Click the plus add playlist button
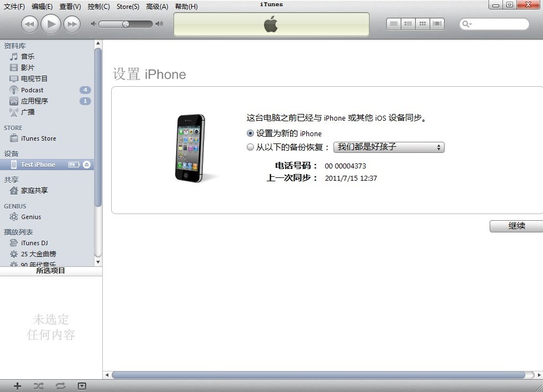543x392 pixels. pyautogui.click(x=17, y=386)
